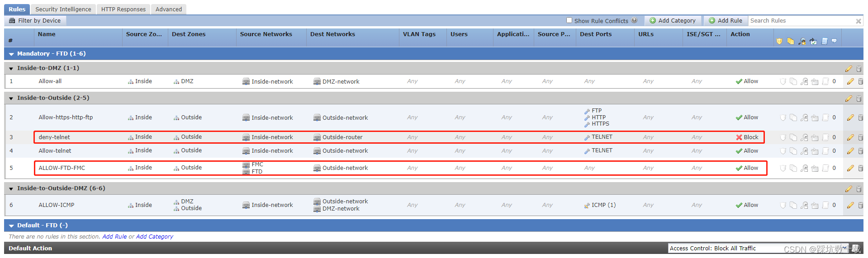Viewport: 868px width, 258px height.
Task: Collapse the Inside-to-DMZ category
Action: click(x=11, y=69)
